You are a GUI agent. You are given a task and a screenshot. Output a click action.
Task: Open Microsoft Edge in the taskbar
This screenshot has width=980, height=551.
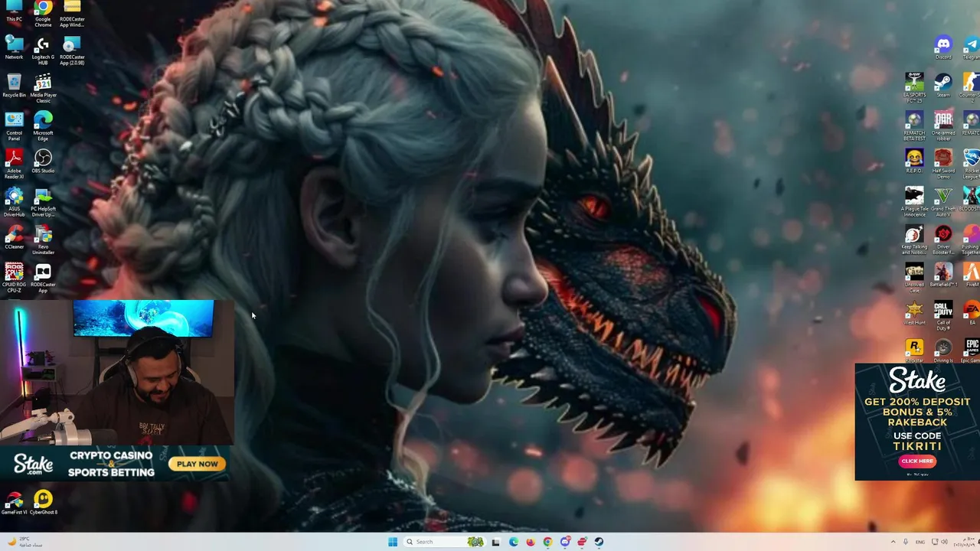pyautogui.click(x=513, y=542)
